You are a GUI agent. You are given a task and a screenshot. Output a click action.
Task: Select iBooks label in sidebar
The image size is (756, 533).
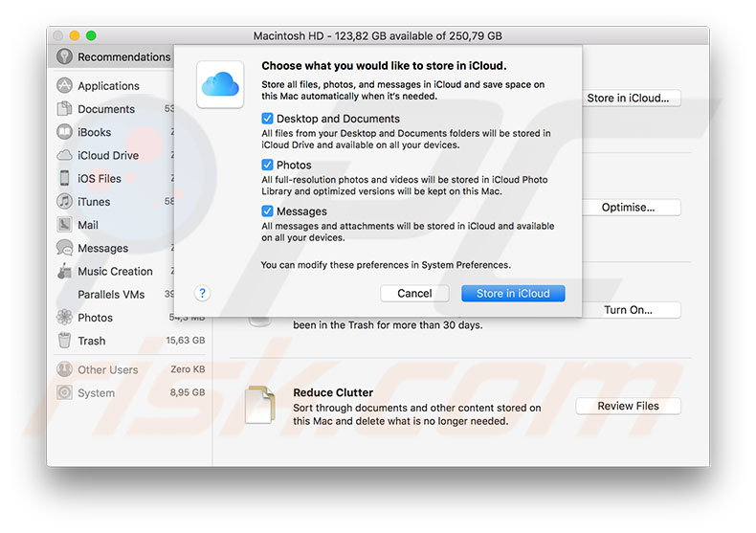[94, 132]
